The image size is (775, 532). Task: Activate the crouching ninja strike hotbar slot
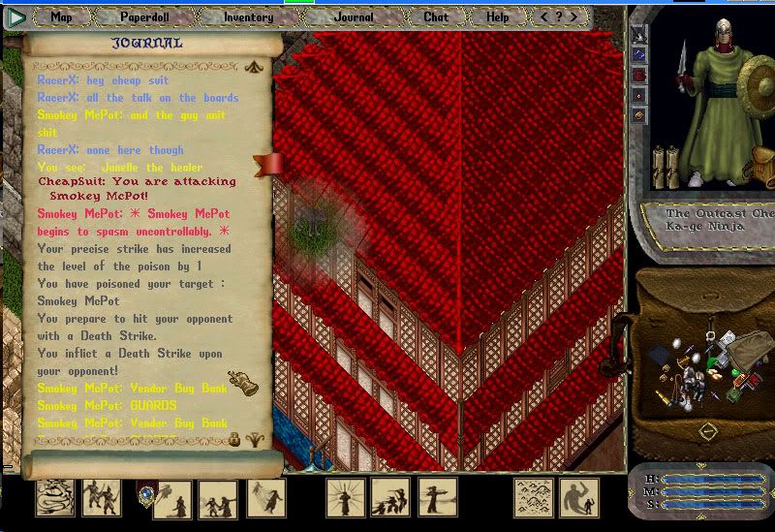390,497
